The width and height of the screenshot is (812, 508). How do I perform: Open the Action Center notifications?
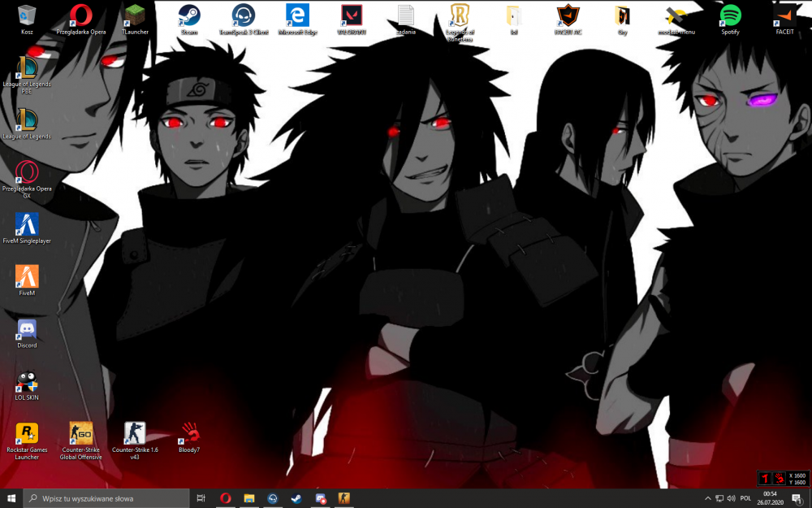point(797,498)
